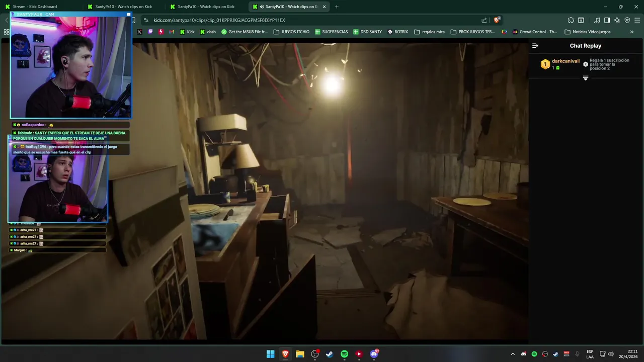The height and width of the screenshot is (362, 644).
Task: Open Brave Leo AI star icon
Action: [617, 20]
